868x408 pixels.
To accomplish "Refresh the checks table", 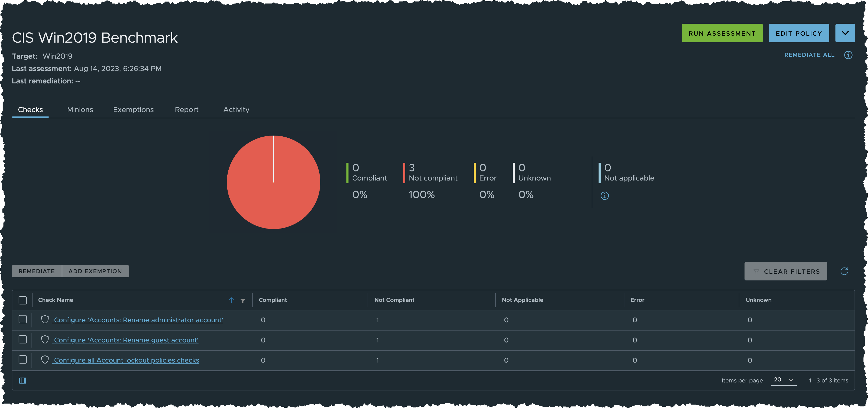I will [x=844, y=271].
